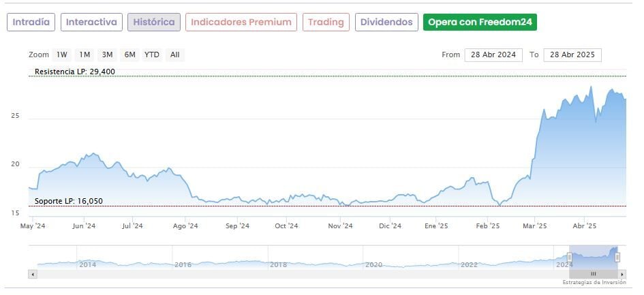Go to the Trading tab
The image size is (644, 295).
326,22
